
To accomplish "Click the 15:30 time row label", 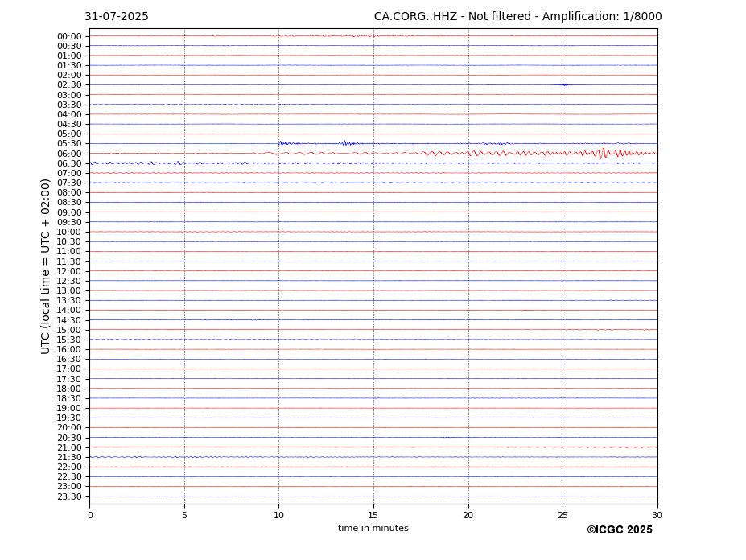I will click(x=69, y=340).
